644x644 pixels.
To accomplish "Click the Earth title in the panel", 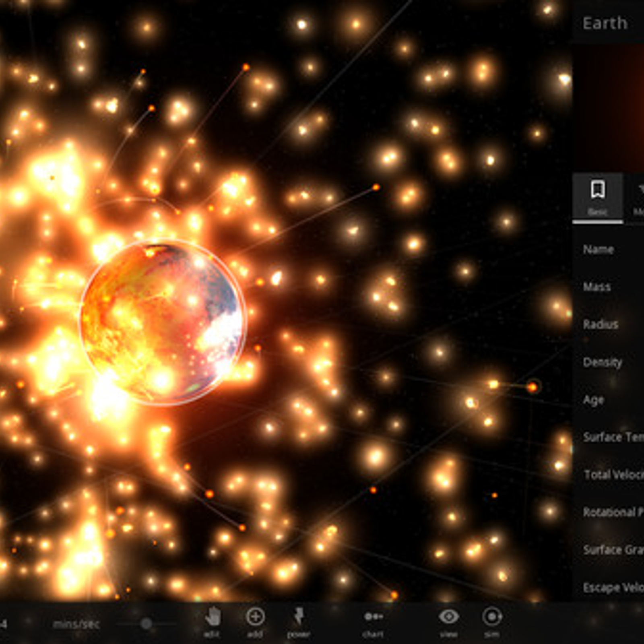I will [605, 23].
